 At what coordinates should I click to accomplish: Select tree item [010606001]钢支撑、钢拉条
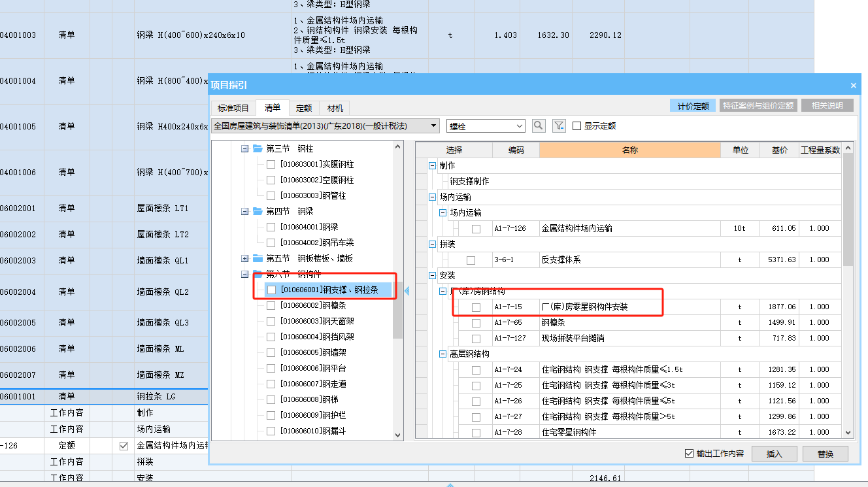[329, 290]
